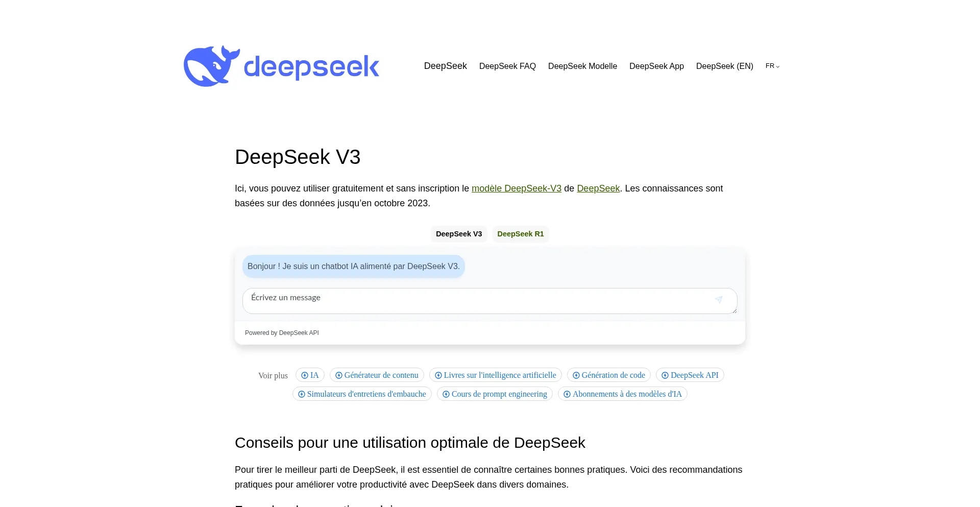The width and height of the screenshot is (980, 507).
Task: Open Générateur de contenu tag
Action: click(x=377, y=375)
